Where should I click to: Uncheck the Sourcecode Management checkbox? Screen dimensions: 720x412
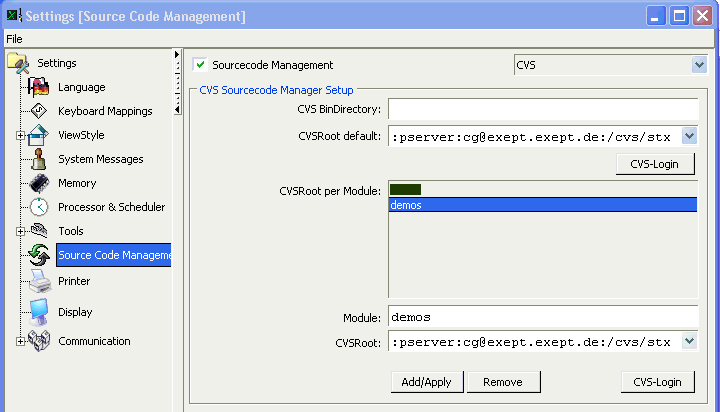(200, 65)
